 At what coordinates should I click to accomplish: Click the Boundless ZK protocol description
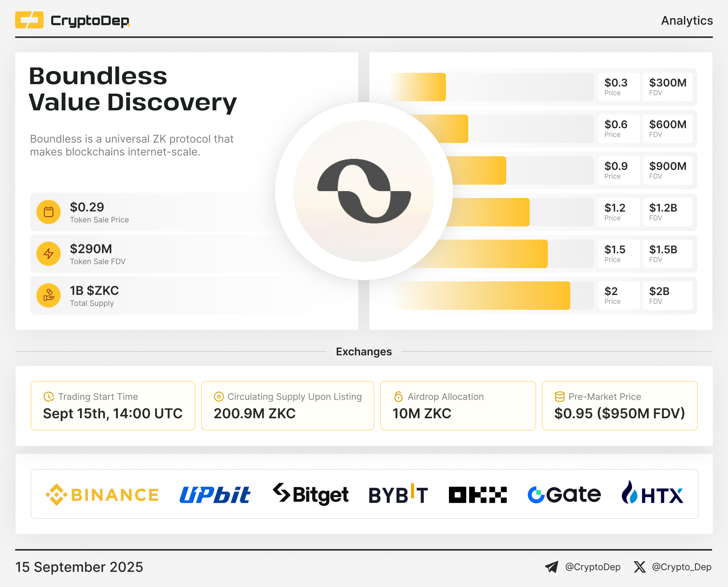pos(132,145)
